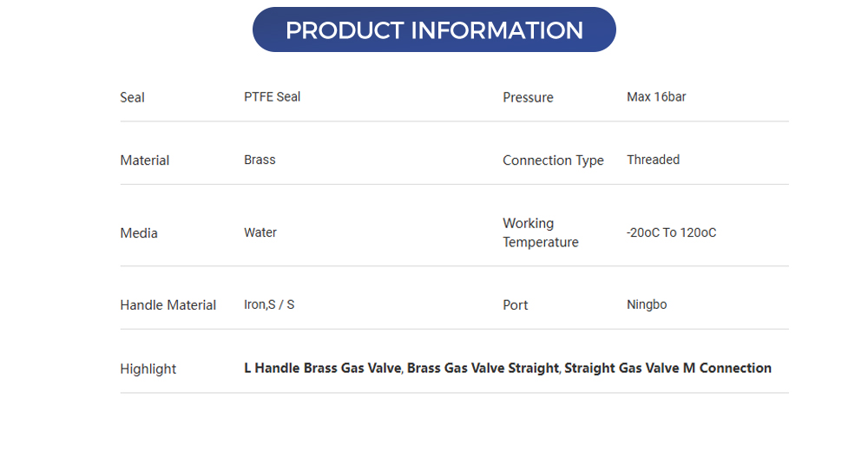Open Straight Gas Valve M Connection link
The width and height of the screenshot is (868, 464).
coord(667,369)
